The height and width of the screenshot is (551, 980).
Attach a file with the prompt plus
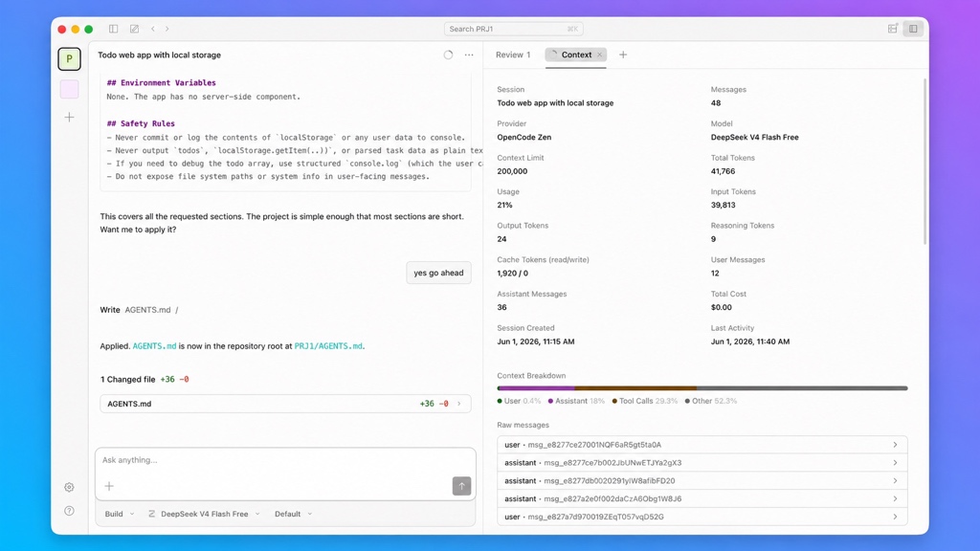click(x=109, y=486)
